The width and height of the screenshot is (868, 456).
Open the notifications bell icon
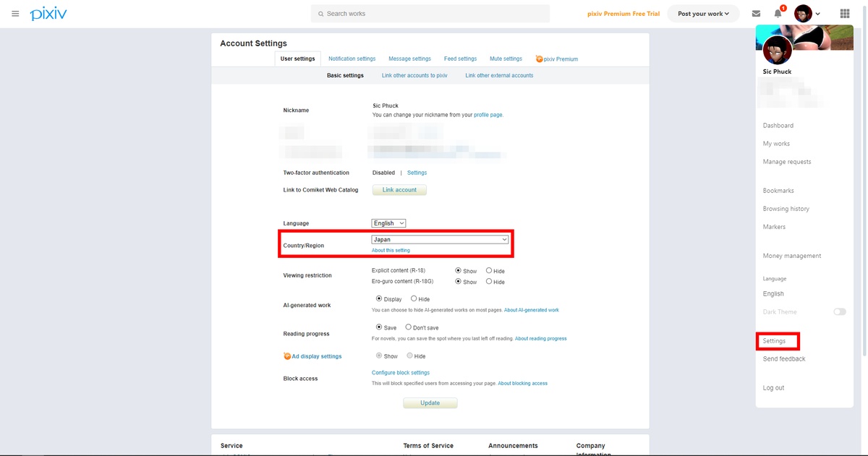coord(778,14)
